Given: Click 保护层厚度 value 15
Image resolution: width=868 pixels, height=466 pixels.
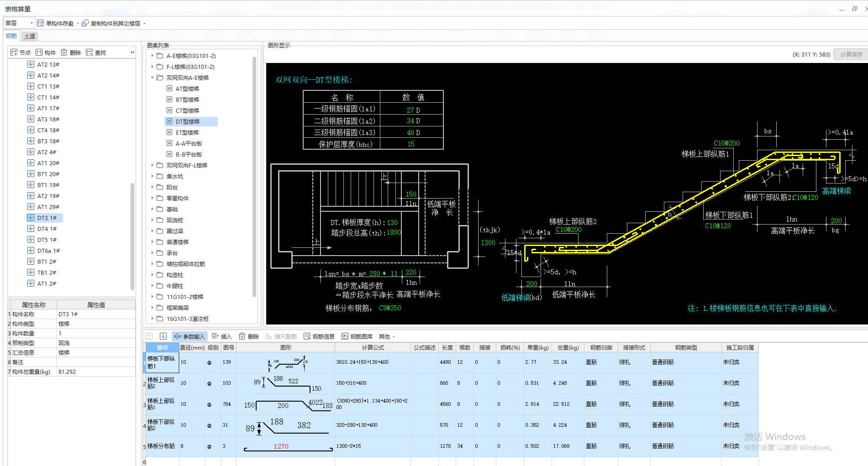Looking at the screenshot, I should (x=411, y=144).
